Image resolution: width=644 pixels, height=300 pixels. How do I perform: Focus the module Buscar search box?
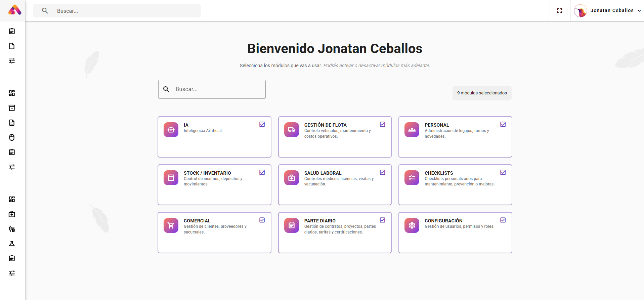pos(212,89)
